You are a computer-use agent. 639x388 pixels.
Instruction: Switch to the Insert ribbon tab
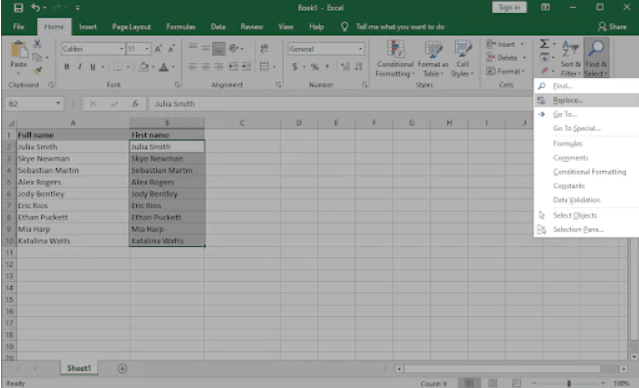[x=88, y=27]
